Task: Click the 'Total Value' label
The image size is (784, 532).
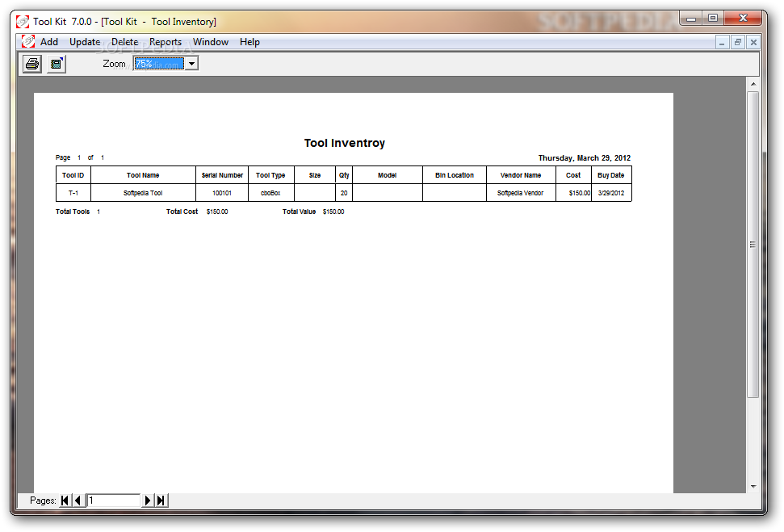Action: click(299, 212)
